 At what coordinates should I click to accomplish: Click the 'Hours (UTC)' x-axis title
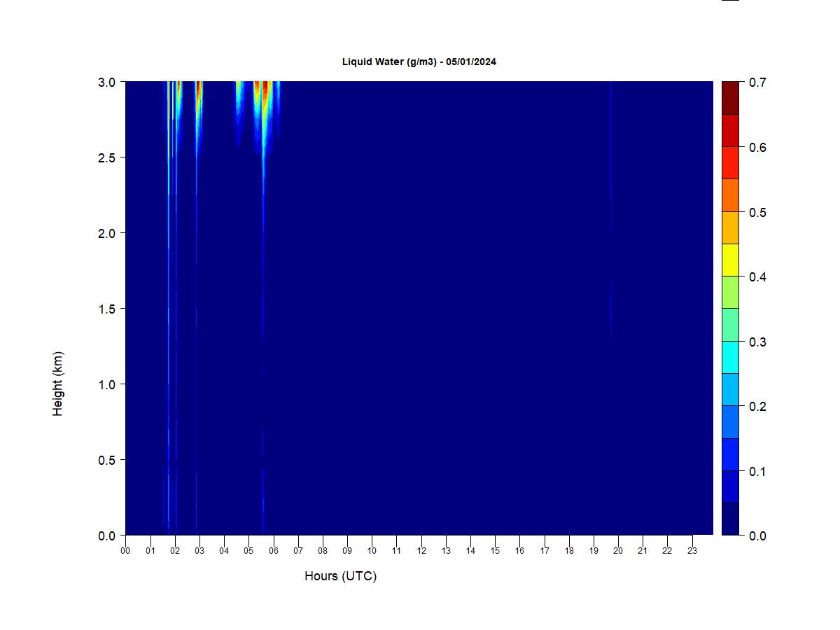340,576
